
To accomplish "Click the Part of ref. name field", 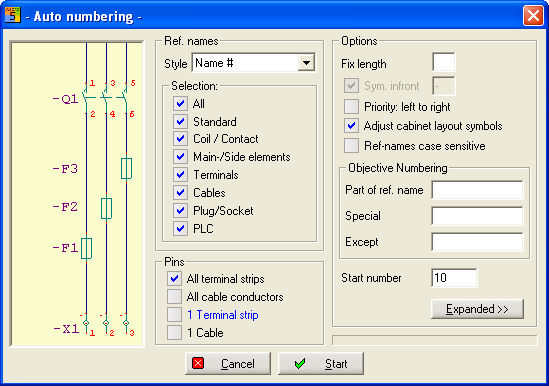I will [x=477, y=190].
